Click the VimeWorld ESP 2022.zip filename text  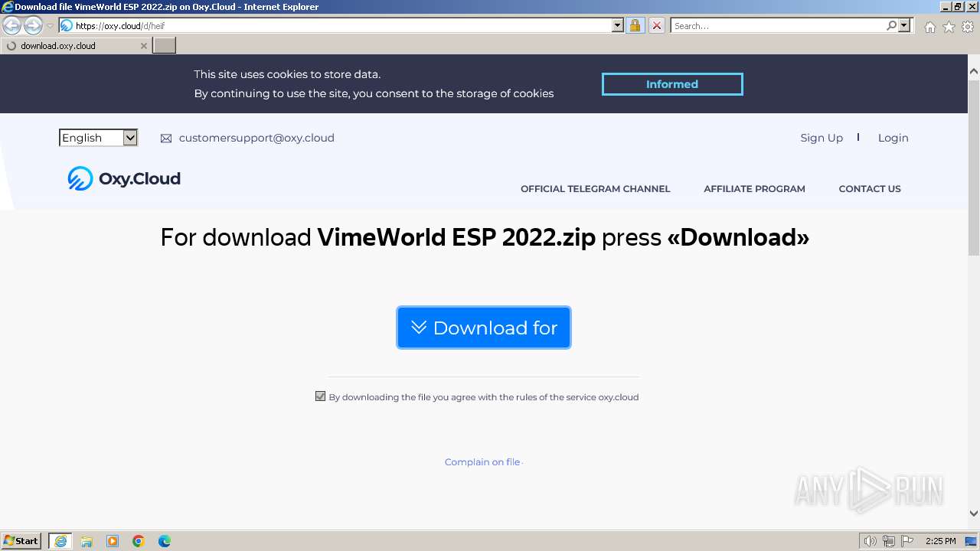pos(456,237)
